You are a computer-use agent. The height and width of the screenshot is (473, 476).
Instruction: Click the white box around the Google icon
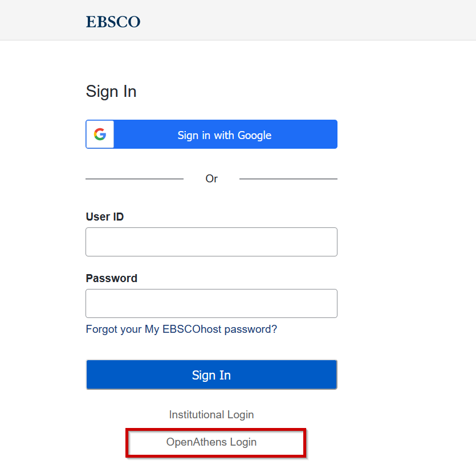click(x=99, y=134)
